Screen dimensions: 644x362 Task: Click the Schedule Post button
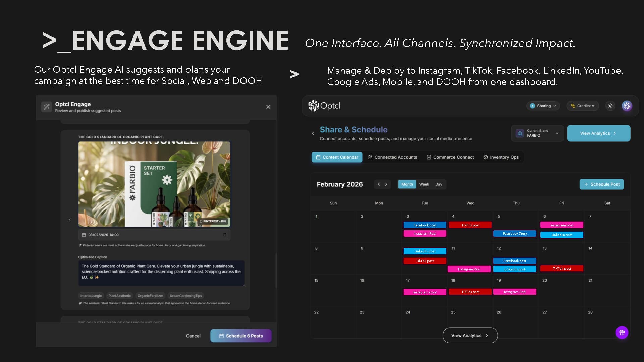point(602,184)
